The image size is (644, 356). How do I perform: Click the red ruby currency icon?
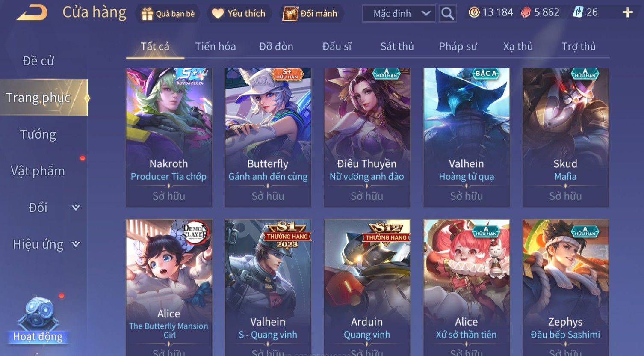click(x=526, y=12)
